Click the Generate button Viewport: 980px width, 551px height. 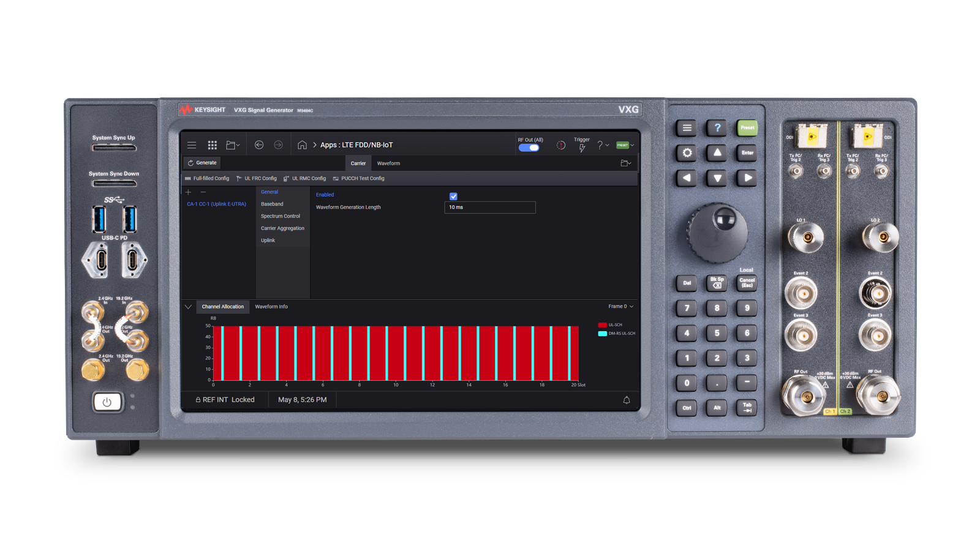coord(203,163)
